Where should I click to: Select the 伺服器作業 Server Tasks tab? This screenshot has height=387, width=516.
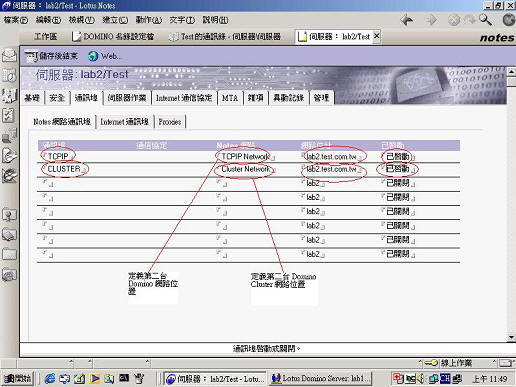[127, 98]
